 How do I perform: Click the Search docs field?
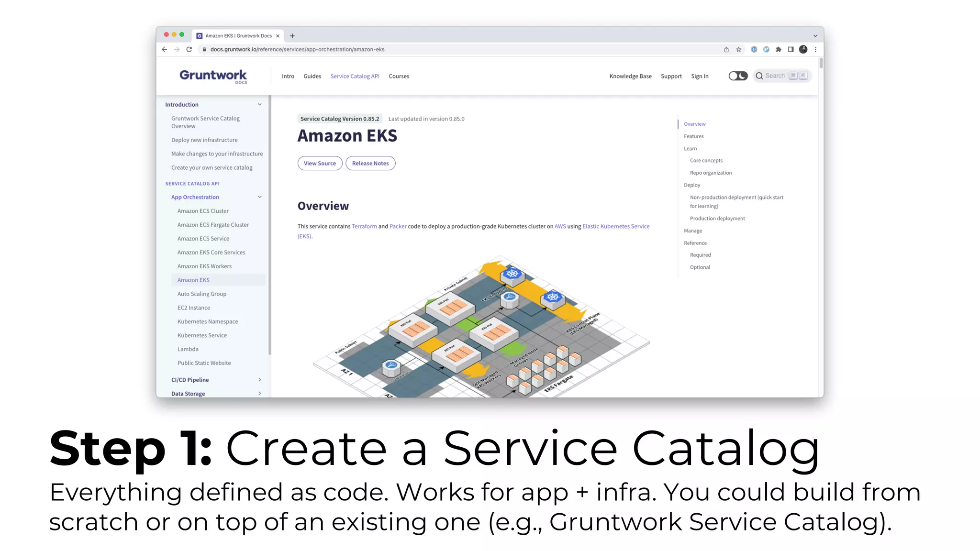tap(782, 76)
